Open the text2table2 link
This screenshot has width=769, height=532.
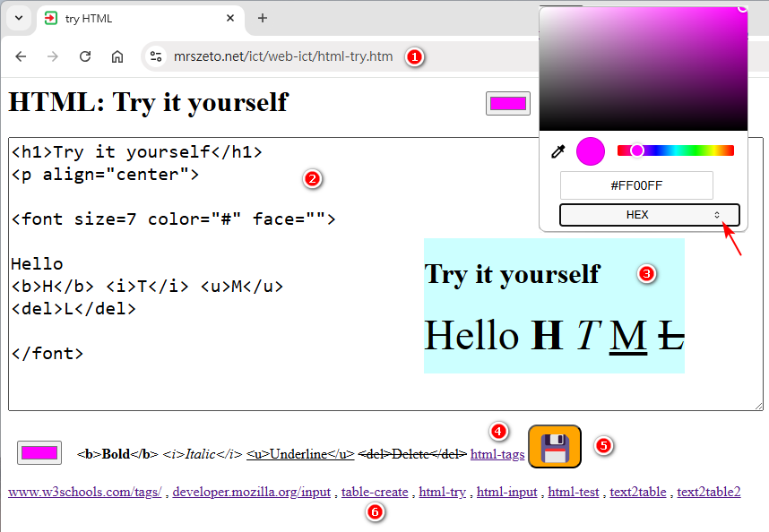pos(708,492)
